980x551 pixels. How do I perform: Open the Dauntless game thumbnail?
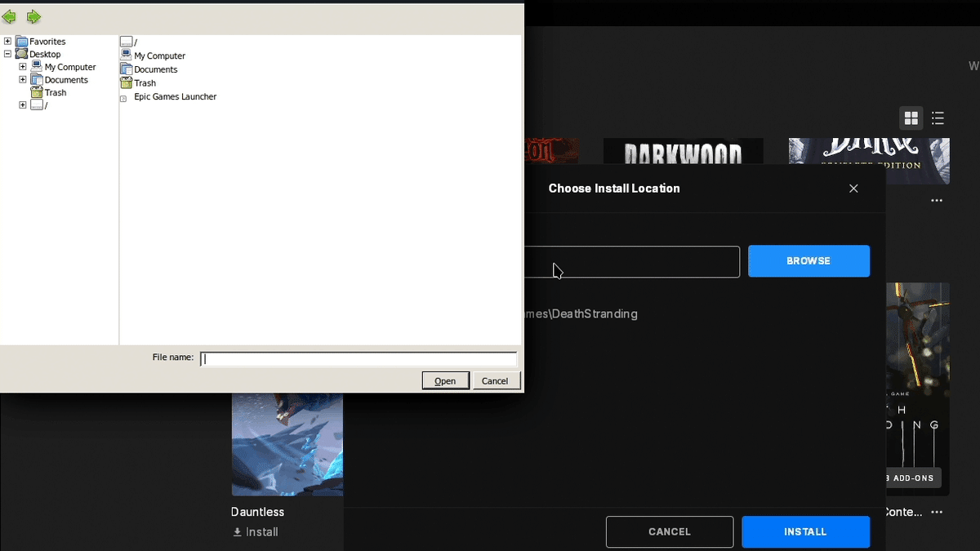[287, 444]
